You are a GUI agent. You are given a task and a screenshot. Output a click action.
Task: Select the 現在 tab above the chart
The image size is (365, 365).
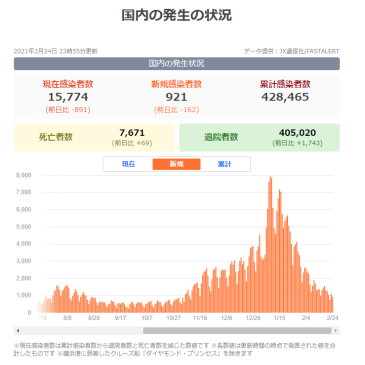128,164
